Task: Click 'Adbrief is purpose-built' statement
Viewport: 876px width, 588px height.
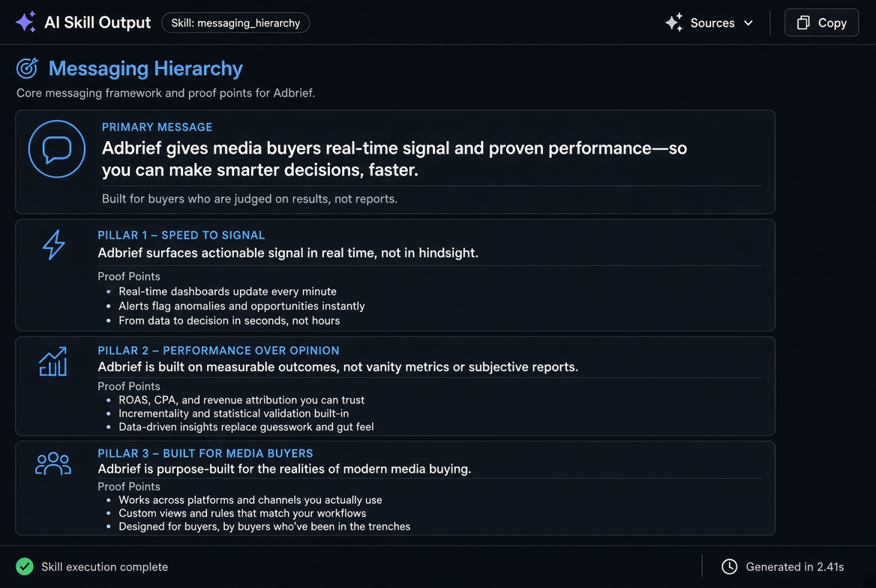Action: coord(284,469)
